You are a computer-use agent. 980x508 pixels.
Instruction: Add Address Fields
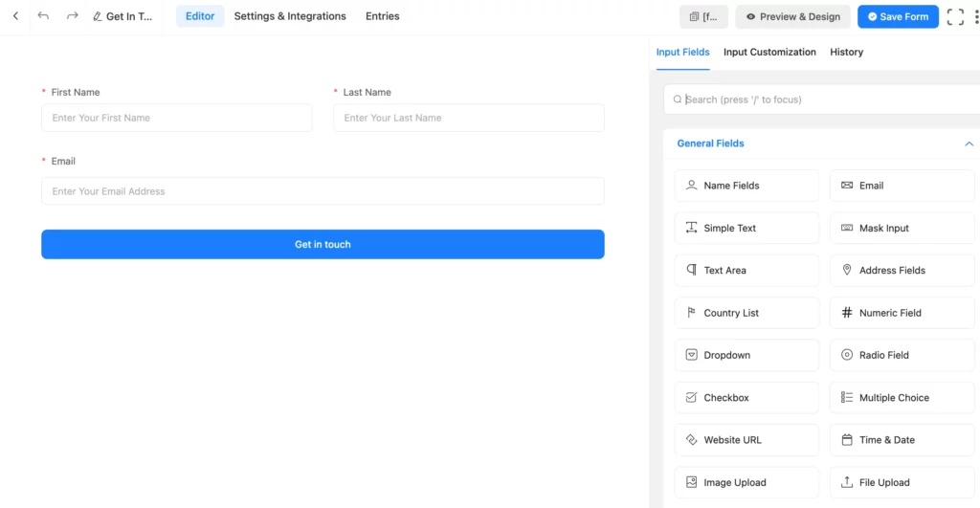point(902,271)
